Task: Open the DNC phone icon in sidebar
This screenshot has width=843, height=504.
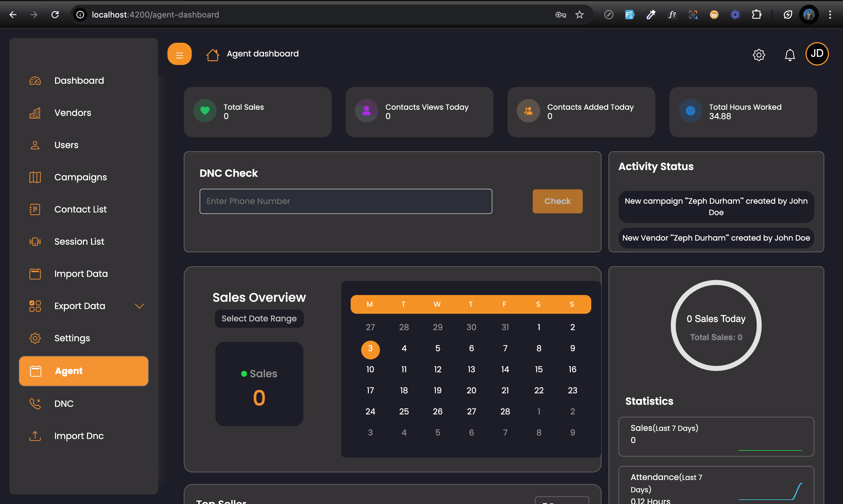Action: [x=35, y=404]
